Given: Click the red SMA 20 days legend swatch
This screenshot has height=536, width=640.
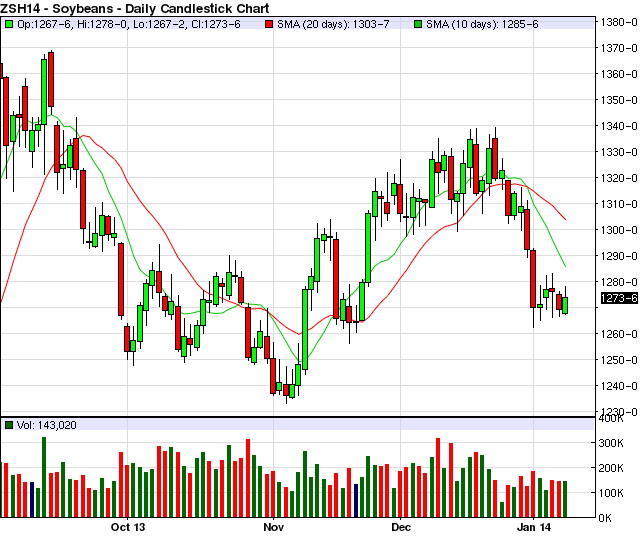Looking at the screenshot, I should click(x=269, y=24).
